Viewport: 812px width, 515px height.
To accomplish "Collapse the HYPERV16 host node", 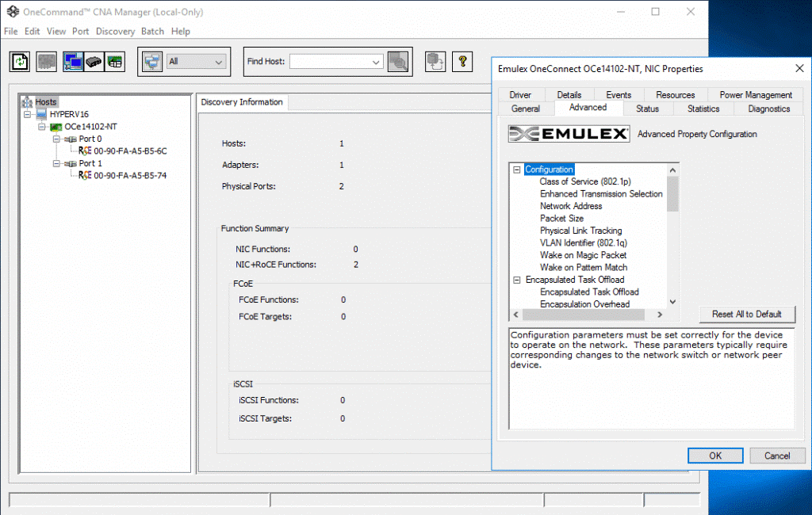I will coord(28,114).
